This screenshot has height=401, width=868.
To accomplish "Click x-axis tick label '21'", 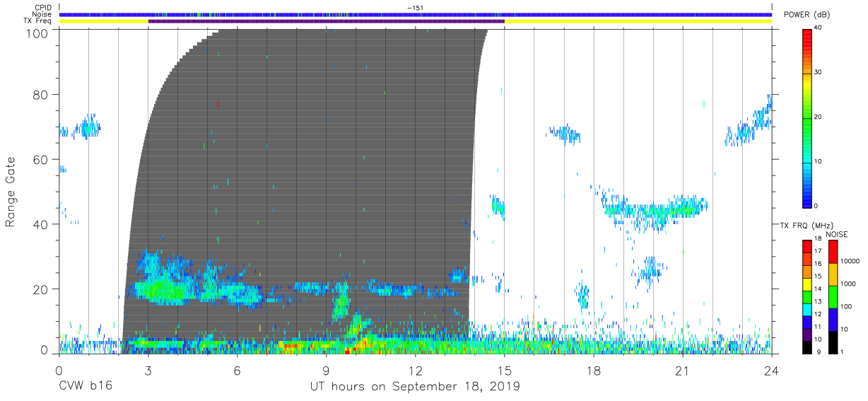I will click(x=683, y=371).
